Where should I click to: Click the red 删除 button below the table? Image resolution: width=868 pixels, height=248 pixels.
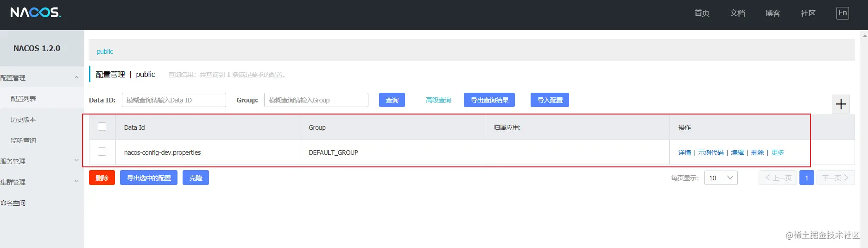(x=102, y=178)
